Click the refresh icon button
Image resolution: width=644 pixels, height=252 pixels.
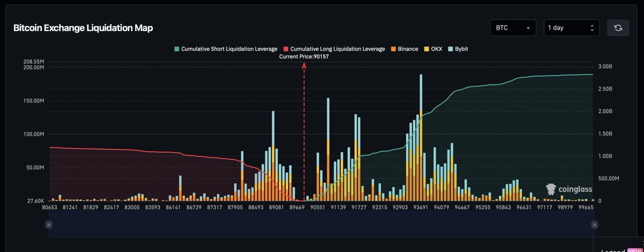point(618,28)
